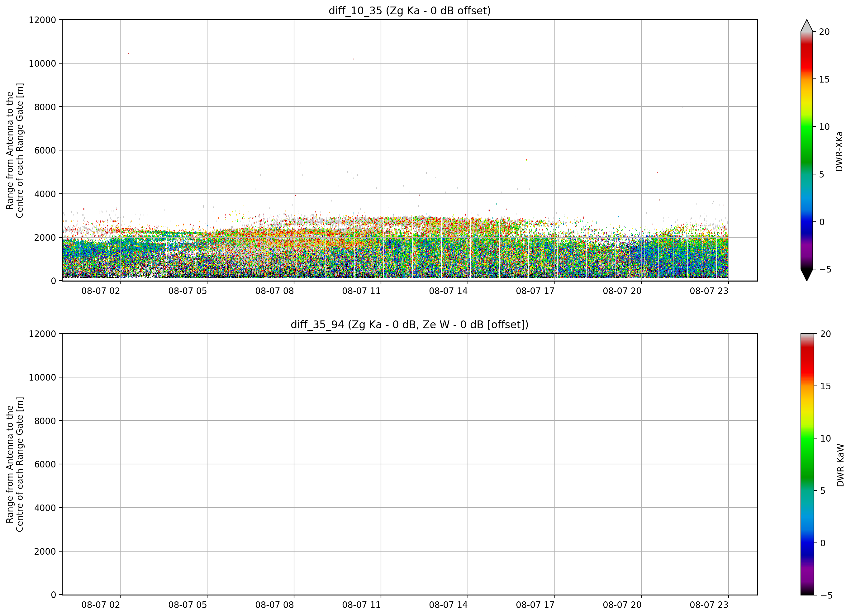Select the DWR-XKa colorbar label
This screenshot has width=851, height=616.
839,151
